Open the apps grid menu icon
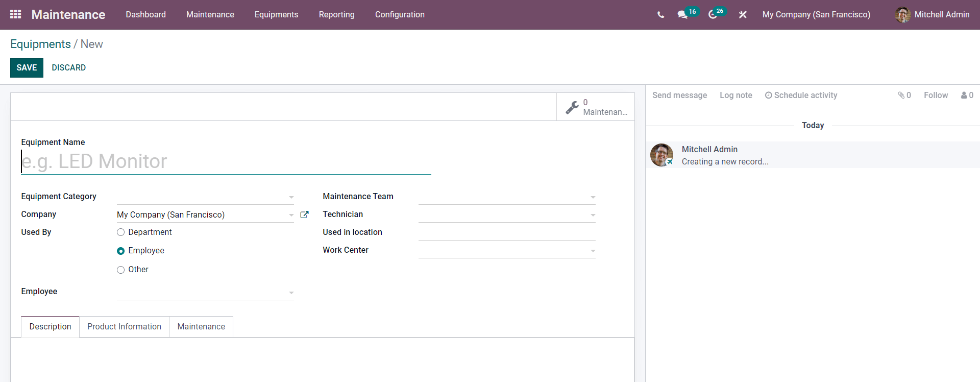Screen dimensions: 980x382 [x=16, y=14]
